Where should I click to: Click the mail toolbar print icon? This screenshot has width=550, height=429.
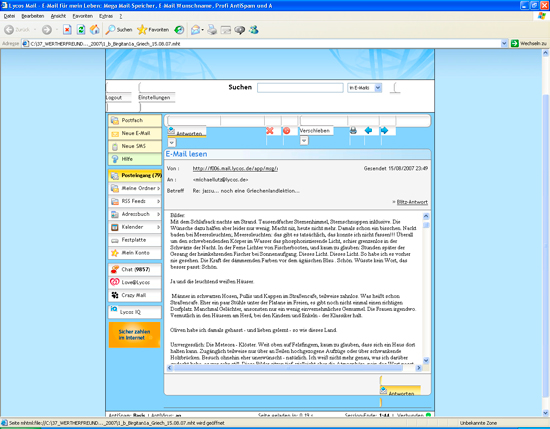353,130
